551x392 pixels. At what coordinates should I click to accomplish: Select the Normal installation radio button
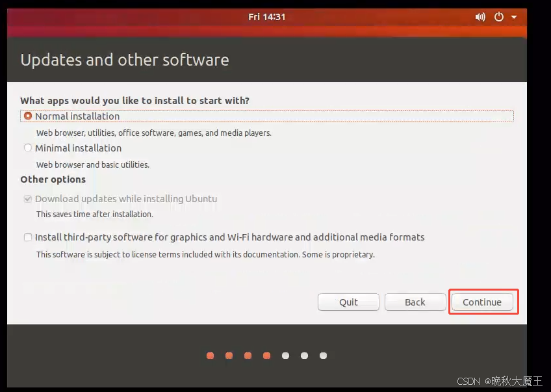click(28, 116)
